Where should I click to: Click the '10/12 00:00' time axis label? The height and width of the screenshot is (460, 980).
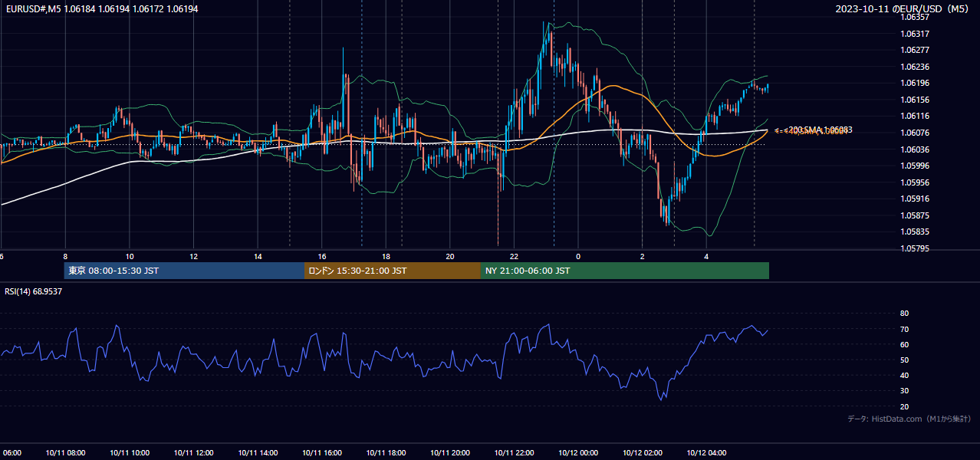[x=578, y=452]
